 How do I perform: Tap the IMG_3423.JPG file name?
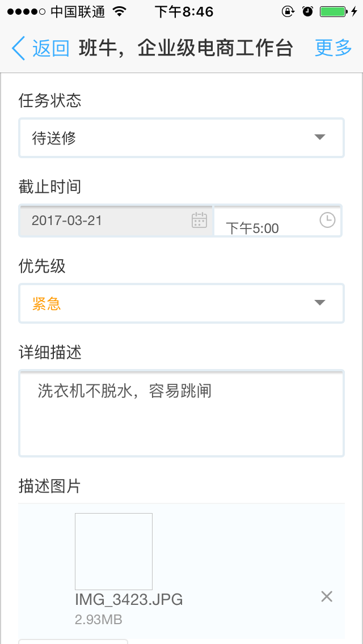tap(129, 599)
